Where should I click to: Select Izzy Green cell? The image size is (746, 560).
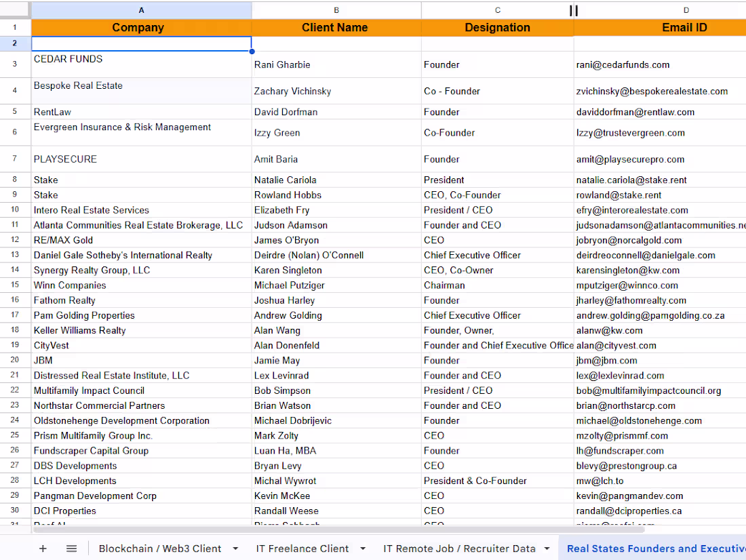click(x=336, y=132)
